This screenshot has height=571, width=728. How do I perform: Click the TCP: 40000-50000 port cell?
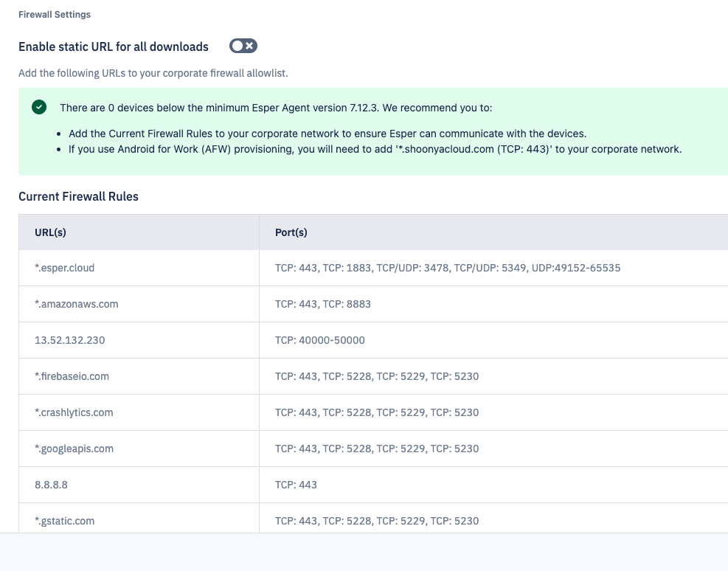319,340
